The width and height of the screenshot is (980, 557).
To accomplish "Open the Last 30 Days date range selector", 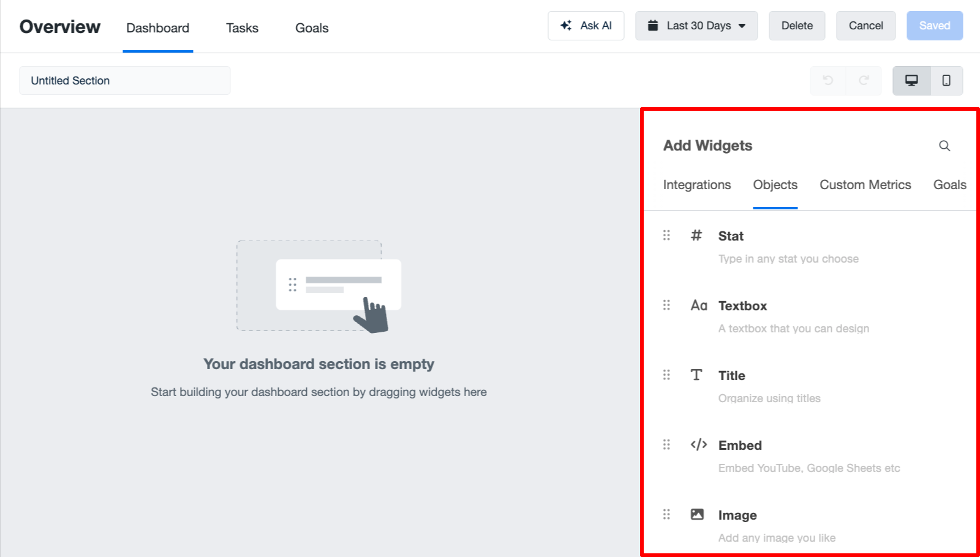I will 696,25.
